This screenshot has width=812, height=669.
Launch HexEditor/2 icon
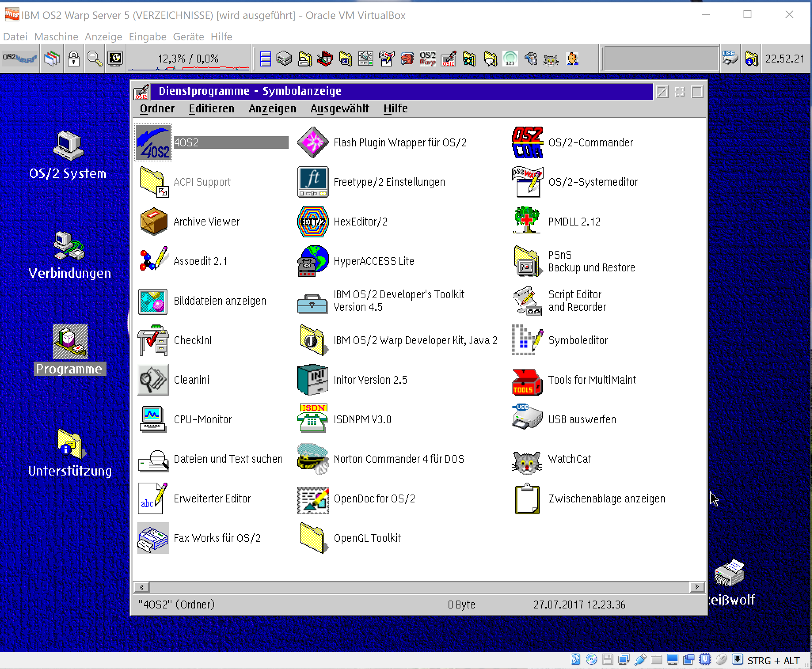(x=313, y=222)
